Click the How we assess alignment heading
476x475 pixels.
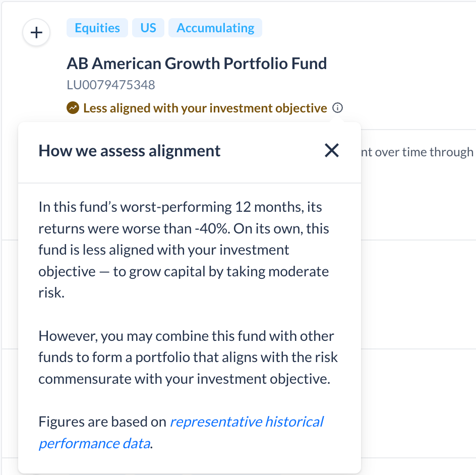pyautogui.click(x=129, y=151)
